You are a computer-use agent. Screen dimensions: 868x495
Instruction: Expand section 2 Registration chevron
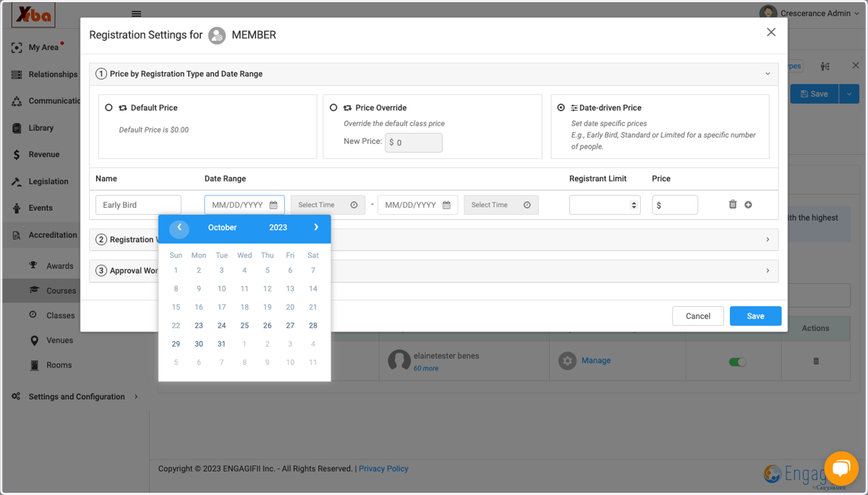click(x=767, y=240)
